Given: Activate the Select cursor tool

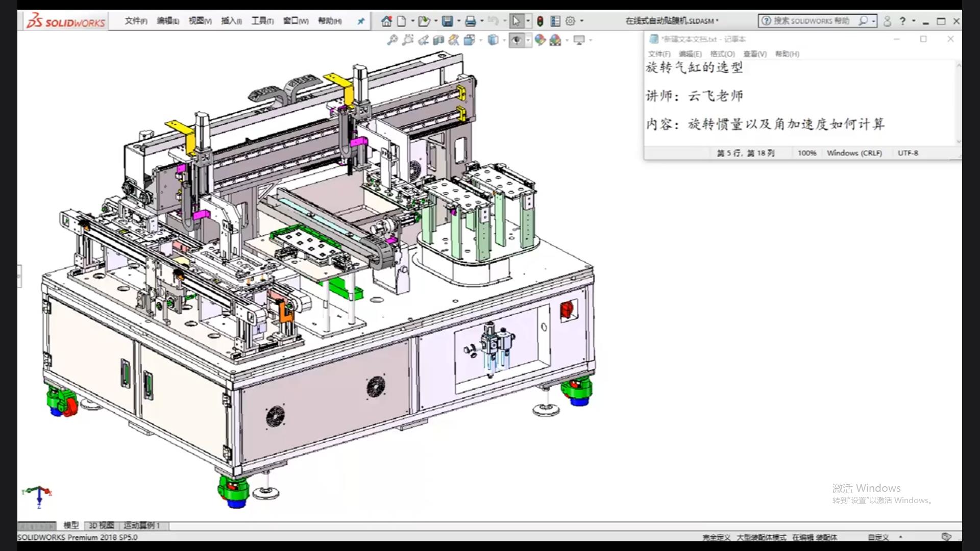Looking at the screenshot, I should (516, 21).
